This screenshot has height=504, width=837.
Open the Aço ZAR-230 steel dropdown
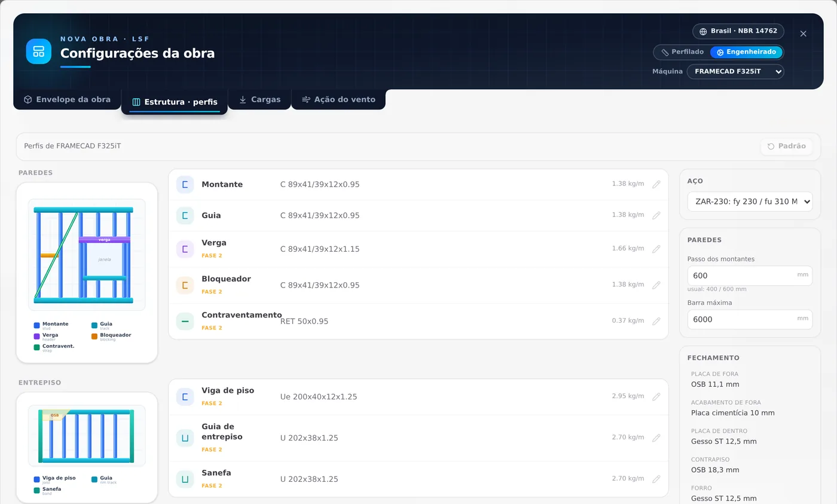750,201
